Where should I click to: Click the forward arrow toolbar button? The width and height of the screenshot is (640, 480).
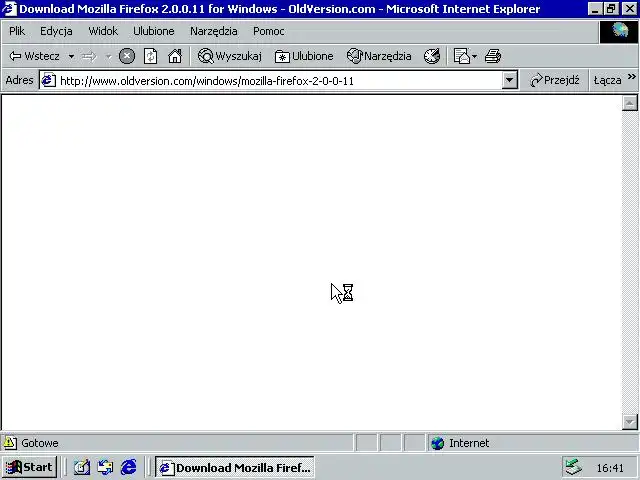pos(89,56)
